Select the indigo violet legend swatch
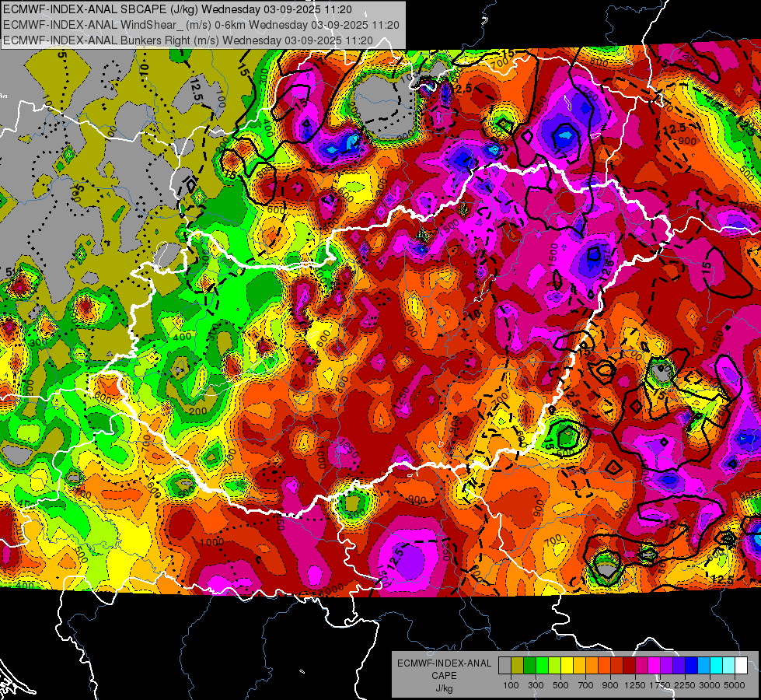 pos(679,665)
